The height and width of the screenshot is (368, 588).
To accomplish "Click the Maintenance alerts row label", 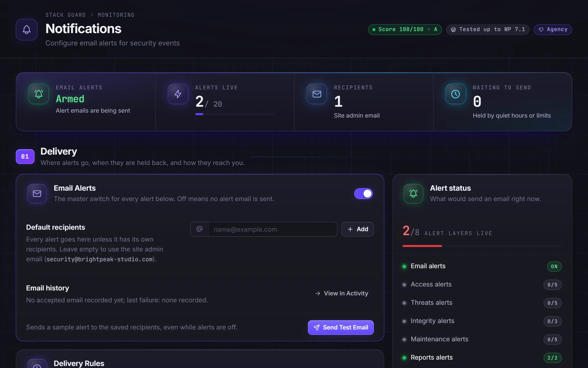I will [439, 339].
